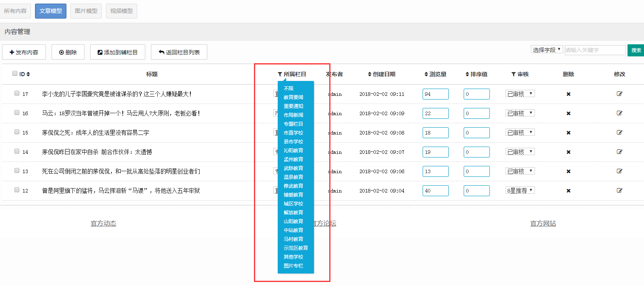Viewport: 644px width, 286px height.
Task: Open the review status dropdown for article 12
Action: coord(520,191)
